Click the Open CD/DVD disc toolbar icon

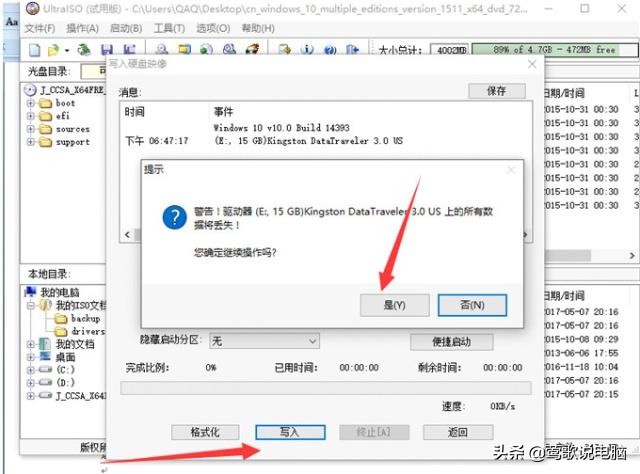click(x=84, y=49)
